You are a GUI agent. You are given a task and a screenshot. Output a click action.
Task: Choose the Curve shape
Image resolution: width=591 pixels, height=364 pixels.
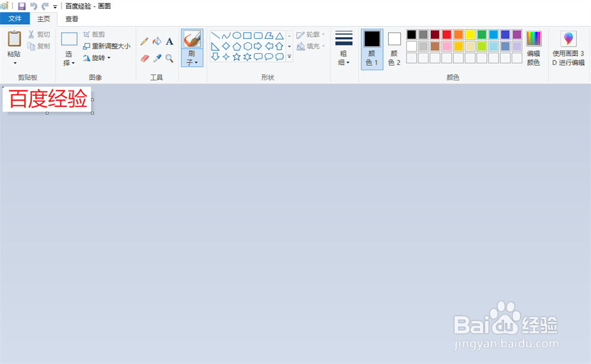click(x=226, y=36)
